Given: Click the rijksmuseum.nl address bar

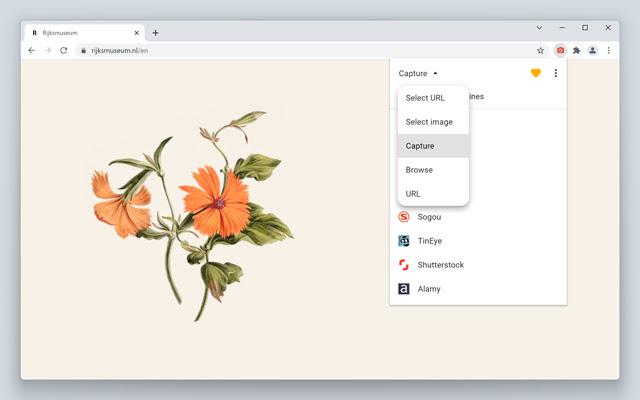Looking at the screenshot, I should (300, 50).
